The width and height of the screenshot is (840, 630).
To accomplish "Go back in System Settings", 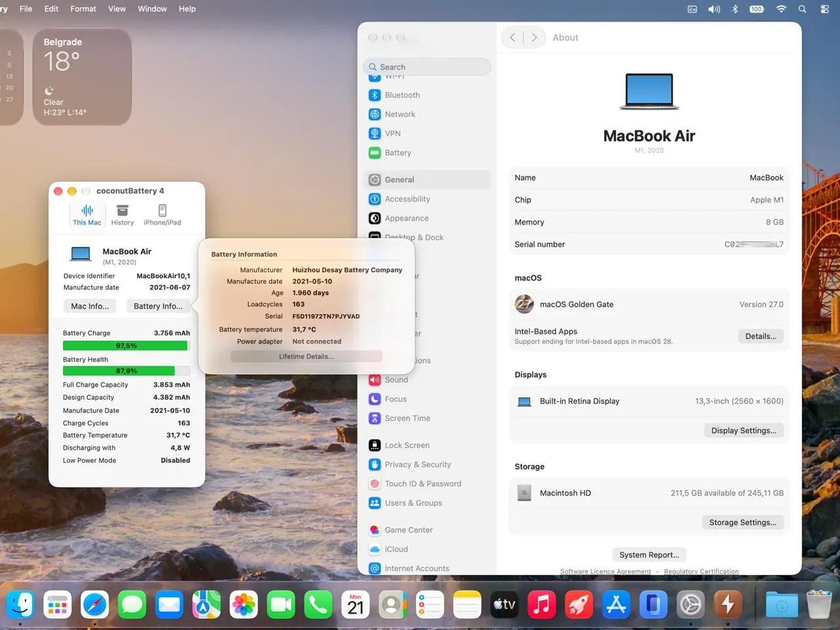I will click(513, 37).
